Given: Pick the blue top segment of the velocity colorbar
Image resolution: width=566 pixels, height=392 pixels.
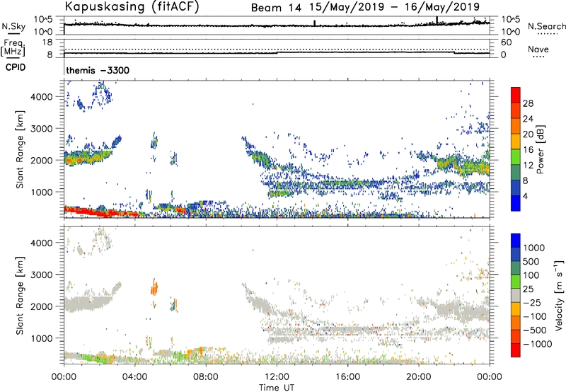Looking at the screenshot, I should click(516, 241).
